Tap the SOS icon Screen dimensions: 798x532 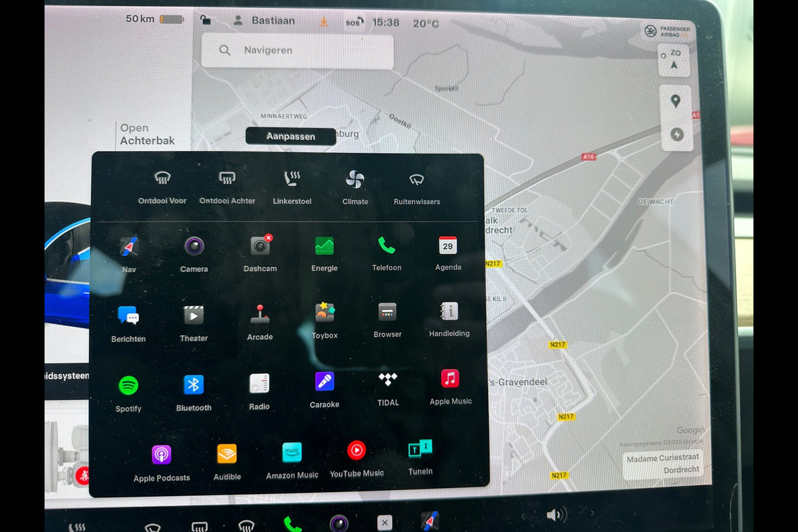[x=354, y=22]
